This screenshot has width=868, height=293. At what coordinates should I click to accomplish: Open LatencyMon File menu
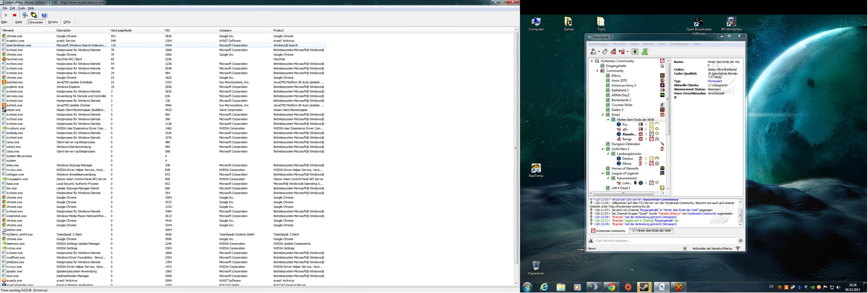point(5,8)
